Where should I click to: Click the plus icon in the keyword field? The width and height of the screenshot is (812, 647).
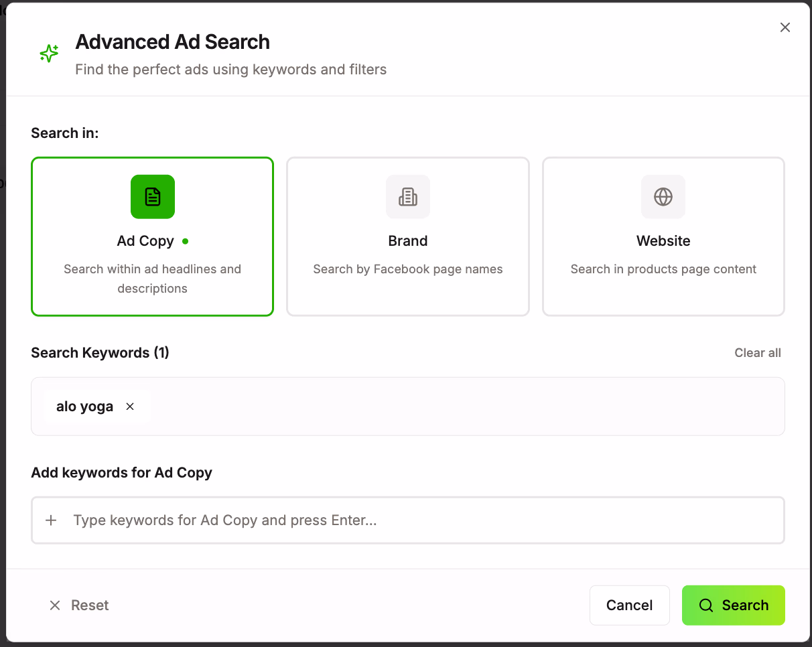(x=51, y=520)
